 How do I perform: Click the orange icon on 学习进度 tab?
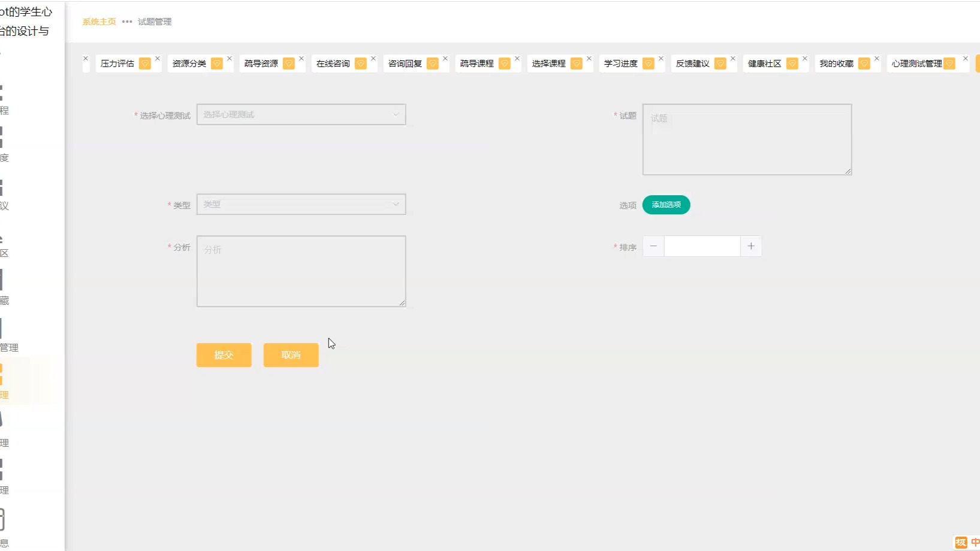click(x=649, y=63)
